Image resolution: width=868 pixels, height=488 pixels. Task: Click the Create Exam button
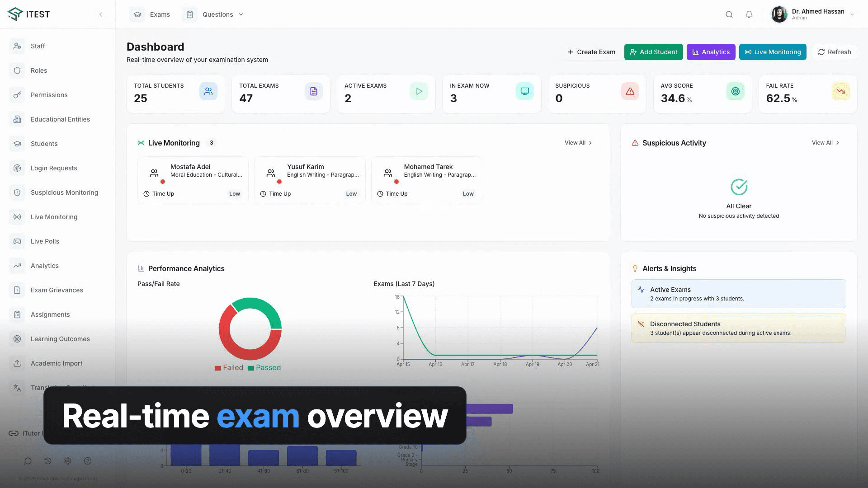pos(591,52)
